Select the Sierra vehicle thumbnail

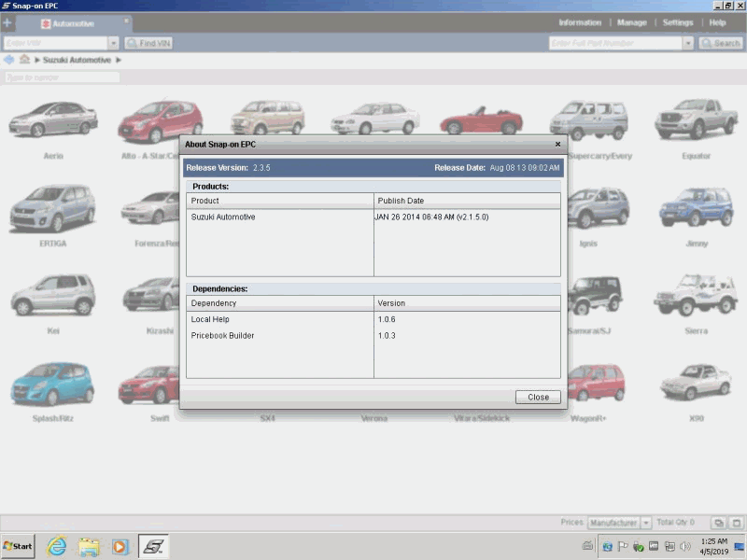point(696,294)
